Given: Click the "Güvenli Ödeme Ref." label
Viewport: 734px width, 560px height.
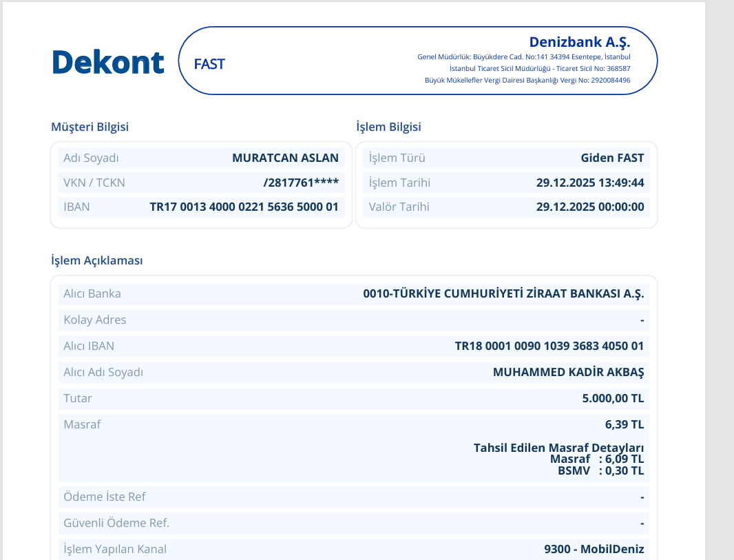Looking at the screenshot, I should coord(116,523).
